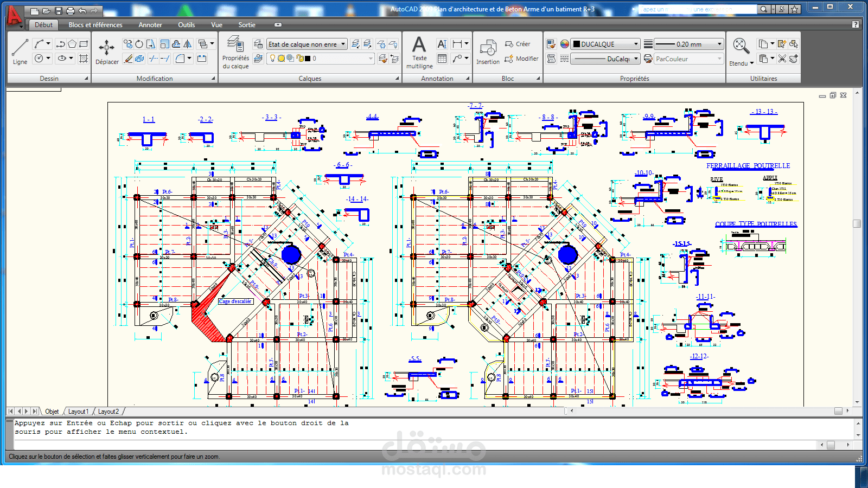Open the AutoCAD application menu button

[x=14, y=17]
